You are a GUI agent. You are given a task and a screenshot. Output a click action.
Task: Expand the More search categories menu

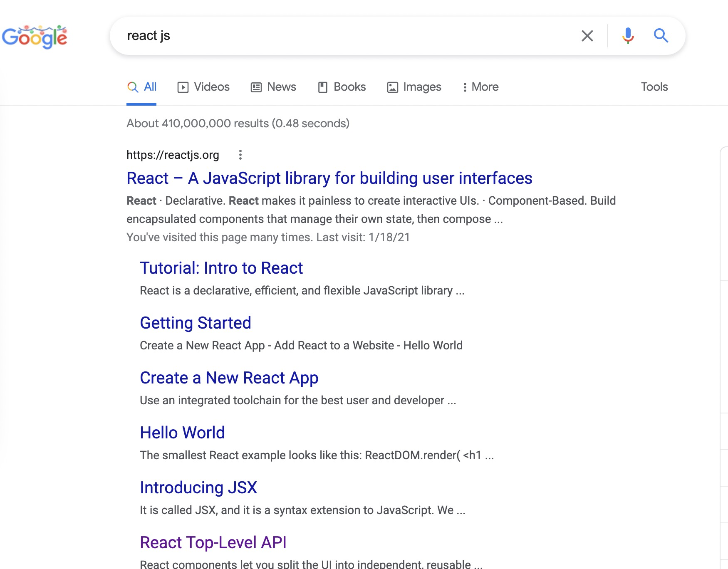[x=480, y=87]
